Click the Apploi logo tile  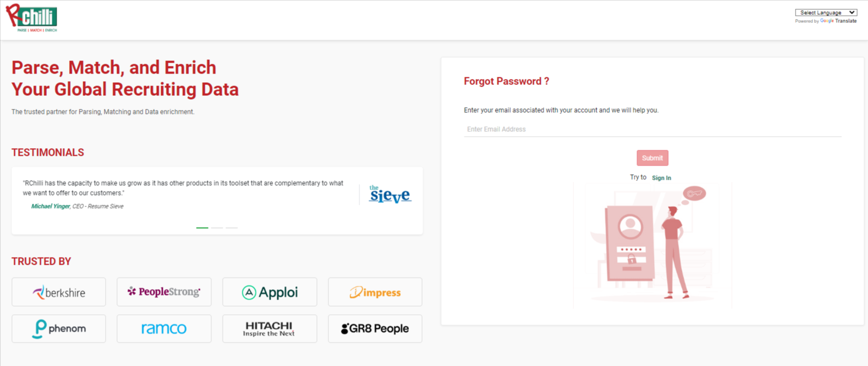[270, 292]
